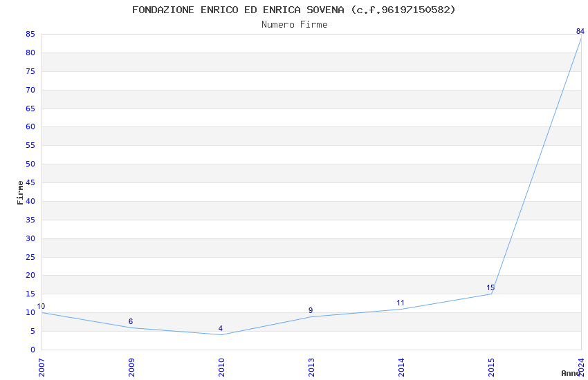The height and width of the screenshot is (380, 588).
Task: Click the x-axis year 2015
Action: (x=492, y=368)
